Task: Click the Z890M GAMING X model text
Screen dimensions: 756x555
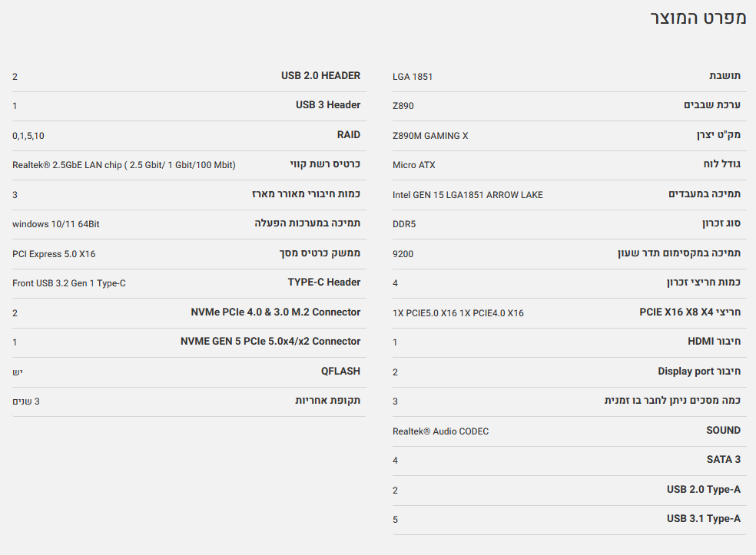Action: click(x=429, y=136)
